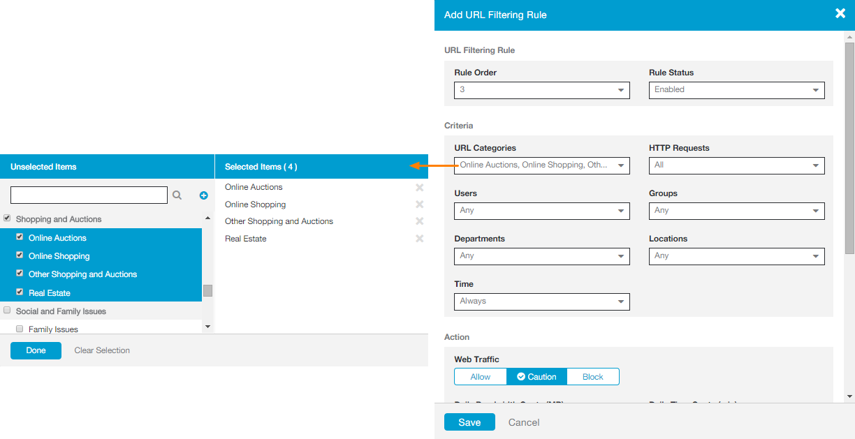Select Block for Web Traffic
Screen dimensions: 855x439
[x=593, y=377]
